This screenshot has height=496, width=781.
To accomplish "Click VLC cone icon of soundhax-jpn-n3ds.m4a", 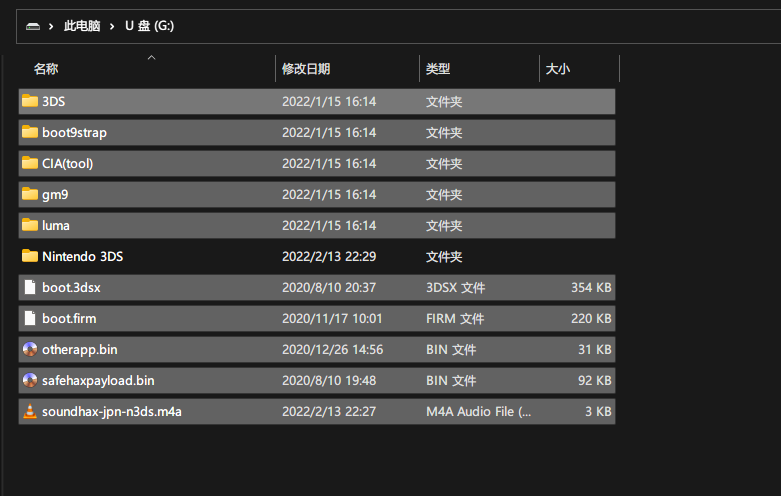I will click(x=30, y=411).
